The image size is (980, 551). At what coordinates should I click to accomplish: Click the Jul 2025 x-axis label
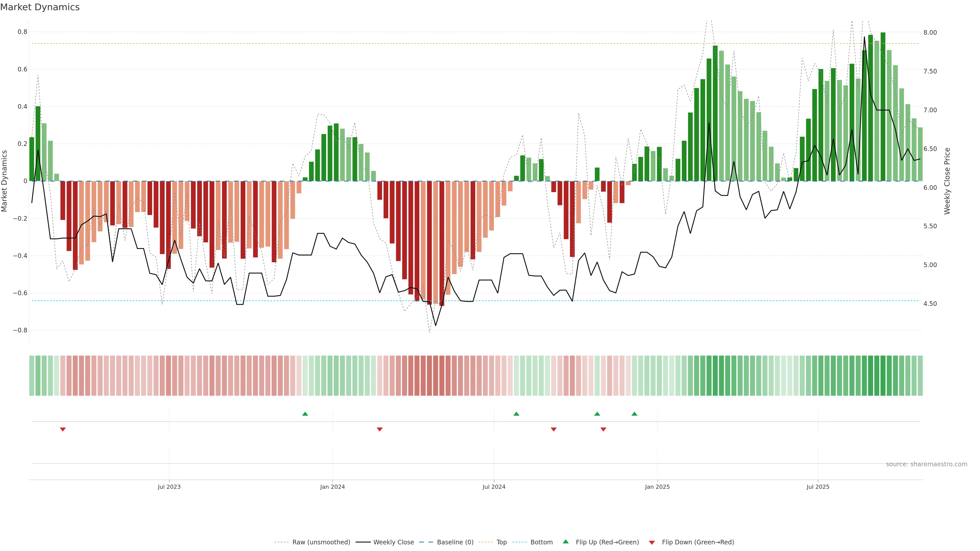818,487
